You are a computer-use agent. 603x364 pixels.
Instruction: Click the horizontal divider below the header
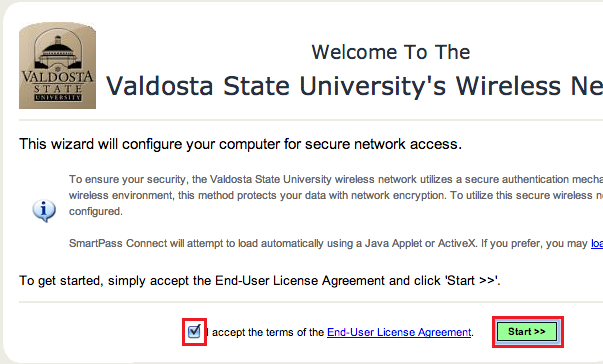pos(311,120)
